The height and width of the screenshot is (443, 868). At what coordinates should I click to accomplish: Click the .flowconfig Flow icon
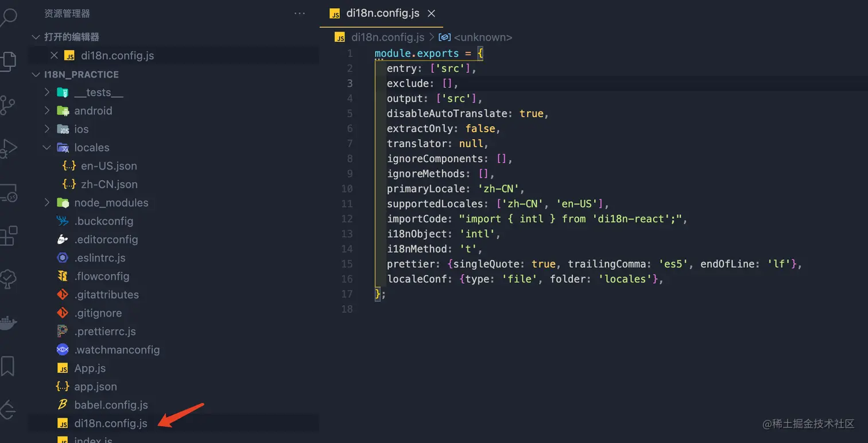[63, 276]
